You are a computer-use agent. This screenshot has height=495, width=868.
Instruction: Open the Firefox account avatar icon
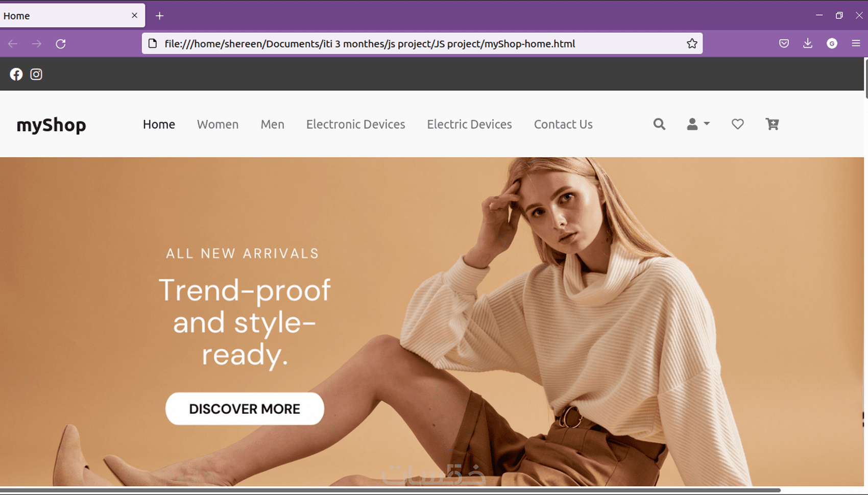[832, 43]
